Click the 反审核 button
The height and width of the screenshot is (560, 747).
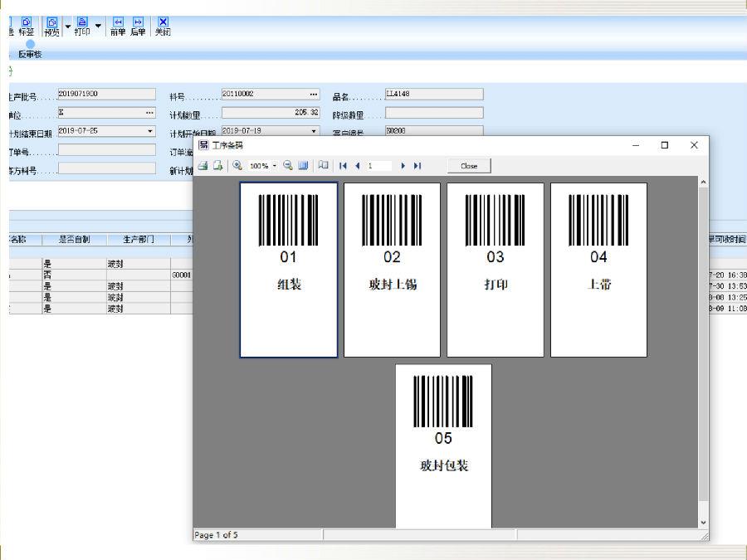pos(30,50)
